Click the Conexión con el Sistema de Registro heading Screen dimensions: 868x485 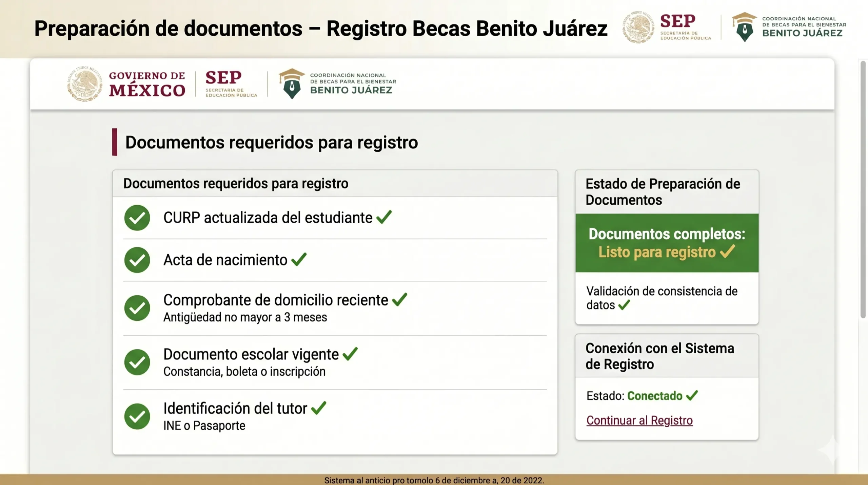tap(660, 356)
